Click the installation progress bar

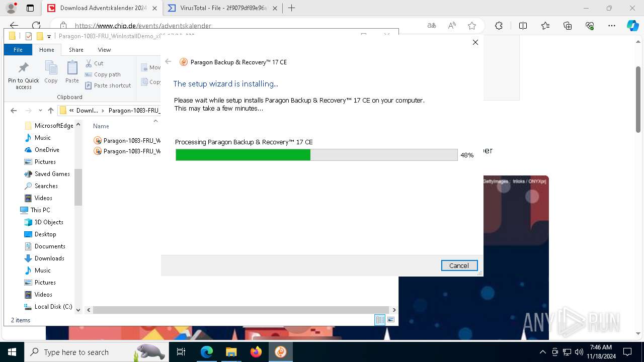(x=316, y=155)
